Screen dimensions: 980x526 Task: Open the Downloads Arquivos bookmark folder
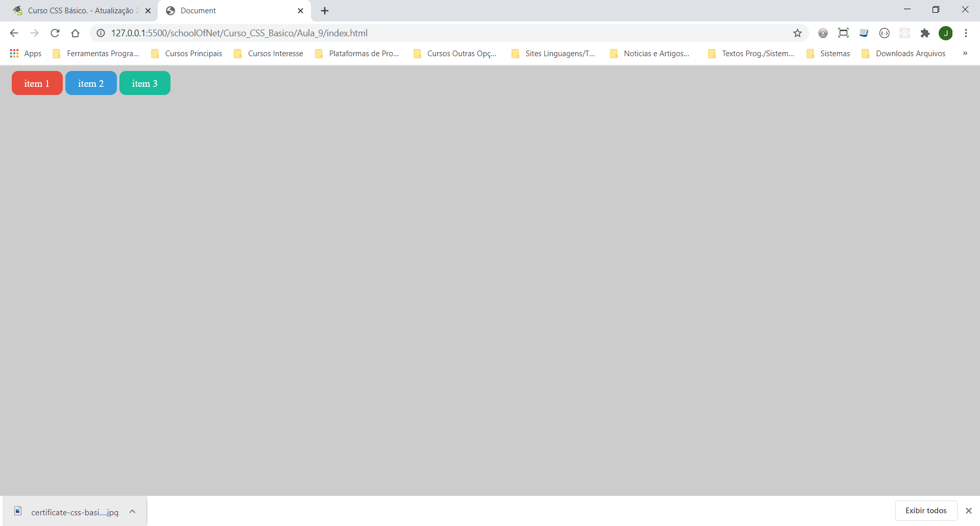click(x=904, y=54)
